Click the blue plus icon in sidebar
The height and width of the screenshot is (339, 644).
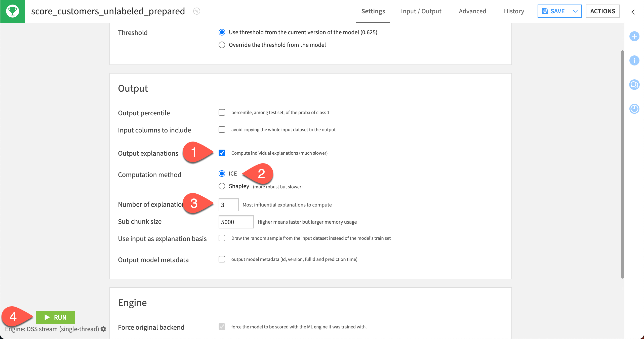click(x=634, y=36)
